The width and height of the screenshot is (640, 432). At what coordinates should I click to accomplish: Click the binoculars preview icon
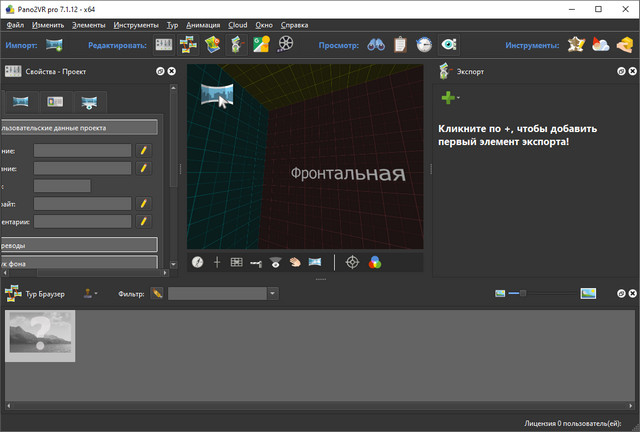pos(376,44)
